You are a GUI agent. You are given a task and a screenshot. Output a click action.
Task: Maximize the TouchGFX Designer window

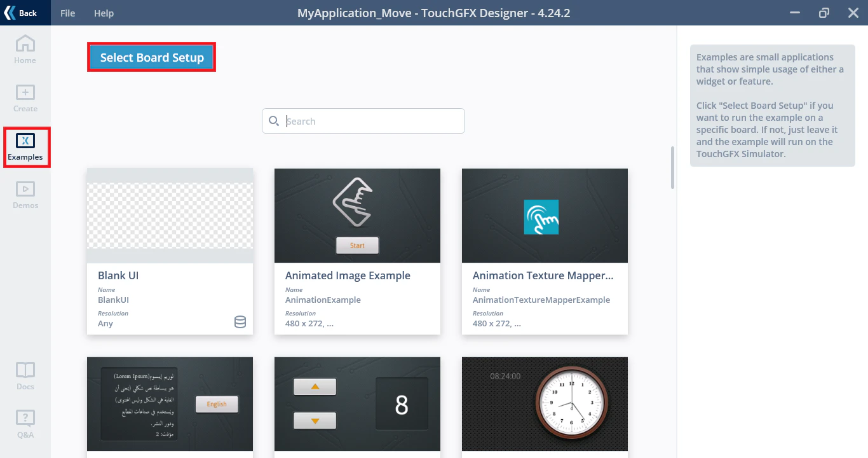(824, 13)
